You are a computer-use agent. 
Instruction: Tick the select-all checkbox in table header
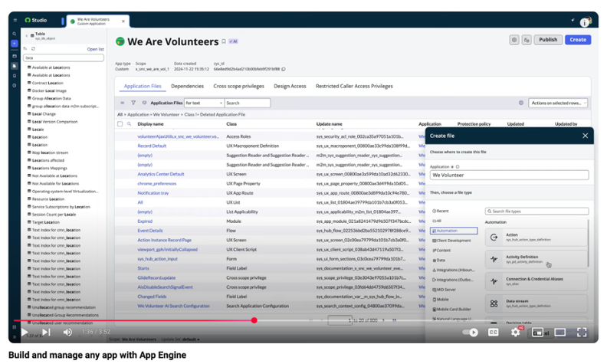[120, 124]
